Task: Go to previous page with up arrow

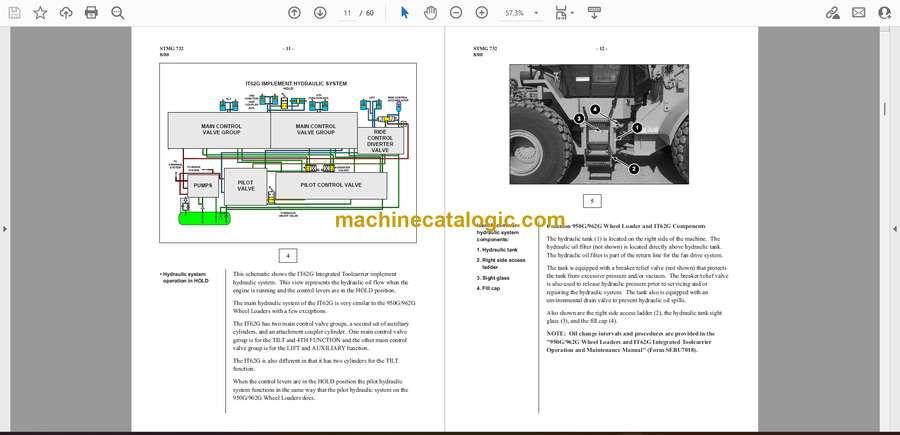Action: [294, 13]
